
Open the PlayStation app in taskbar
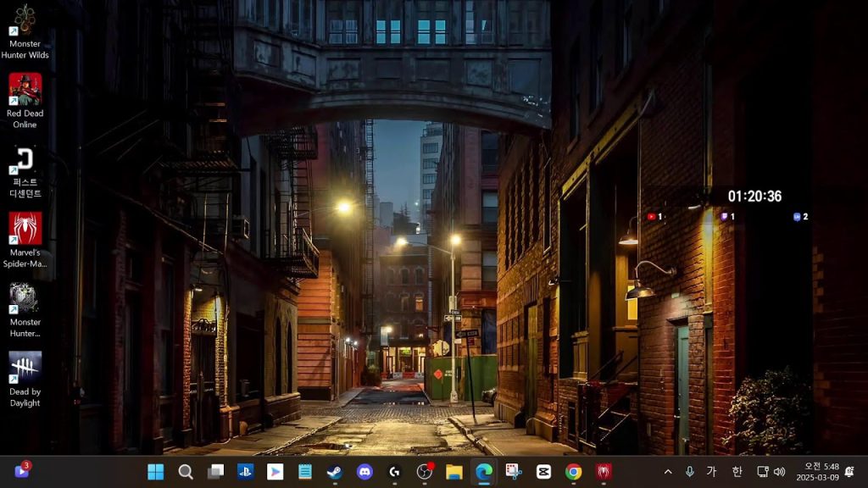coord(246,472)
